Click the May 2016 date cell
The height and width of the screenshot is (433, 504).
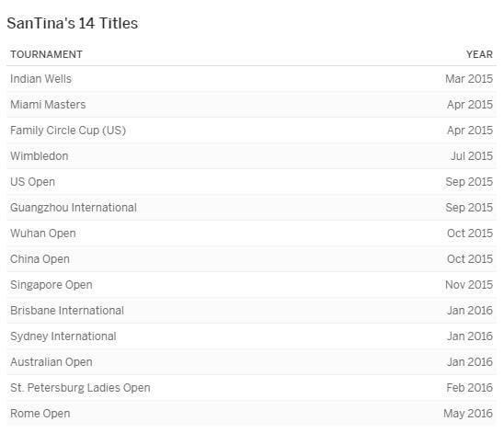[468, 414]
